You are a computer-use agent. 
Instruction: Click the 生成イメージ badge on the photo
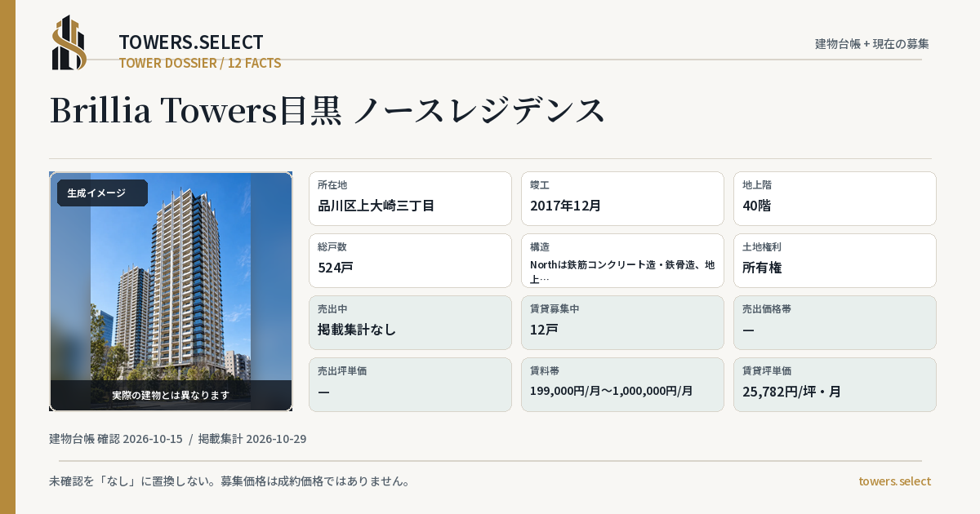(x=102, y=193)
